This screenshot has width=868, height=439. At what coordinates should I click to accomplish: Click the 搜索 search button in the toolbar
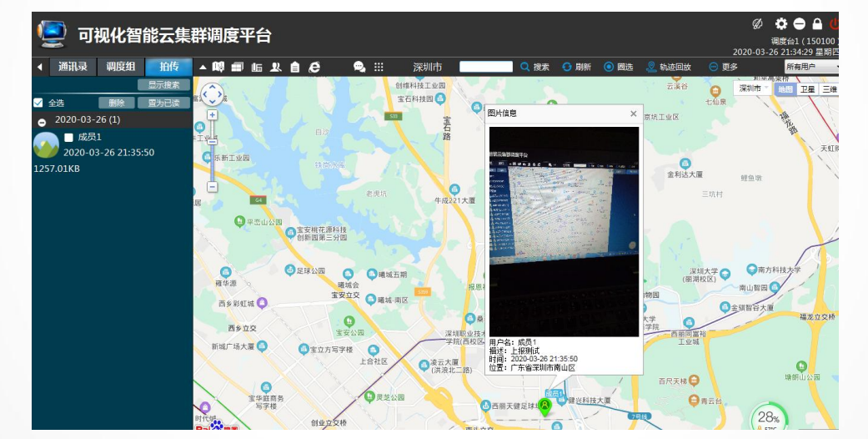click(534, 67)
